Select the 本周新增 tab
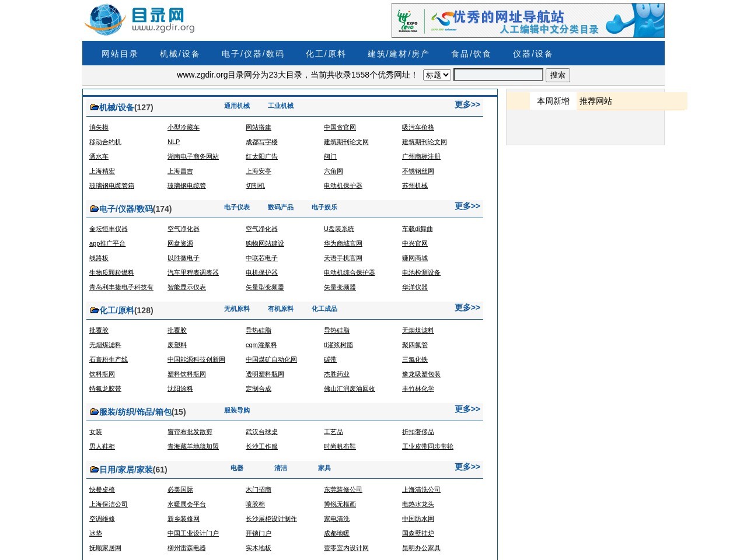Viewport: 747px width, 560px height. coord(552,101)
